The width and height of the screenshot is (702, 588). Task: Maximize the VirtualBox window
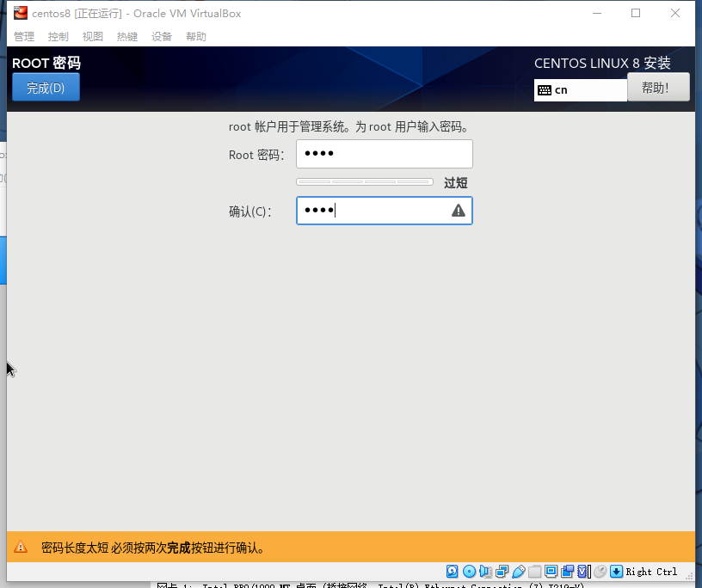pyautogui.click(x=636, y=14)
